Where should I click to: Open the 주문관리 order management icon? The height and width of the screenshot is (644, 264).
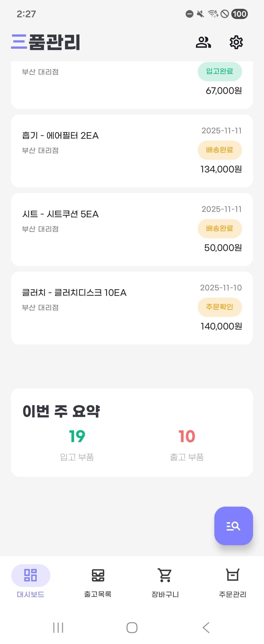[233, 575]
